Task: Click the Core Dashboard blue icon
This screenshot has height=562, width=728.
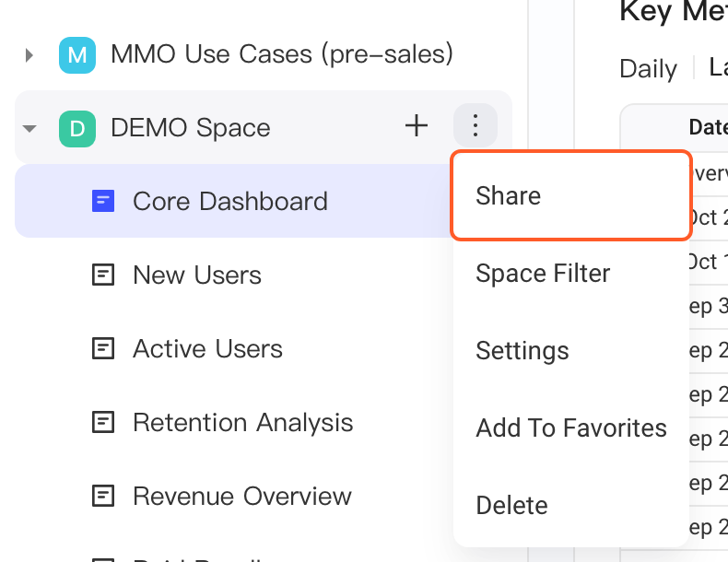Action: click(103, 201)
